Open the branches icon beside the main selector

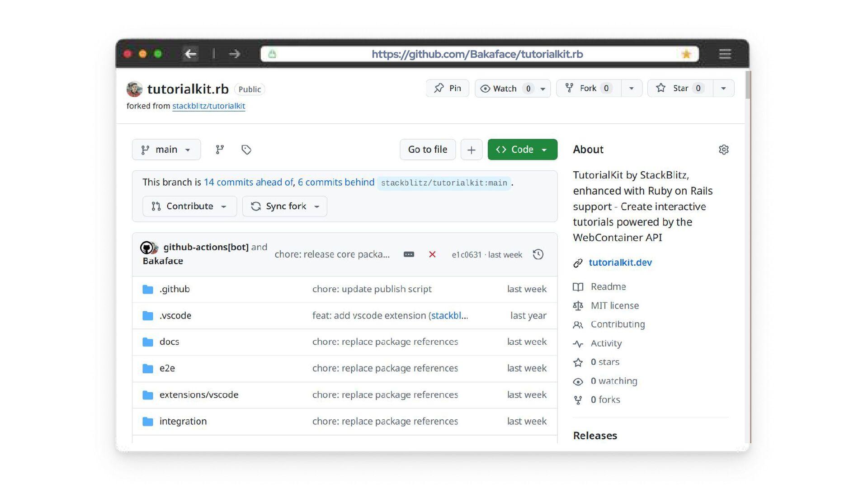pyautogui.click(x=220, y=150)
